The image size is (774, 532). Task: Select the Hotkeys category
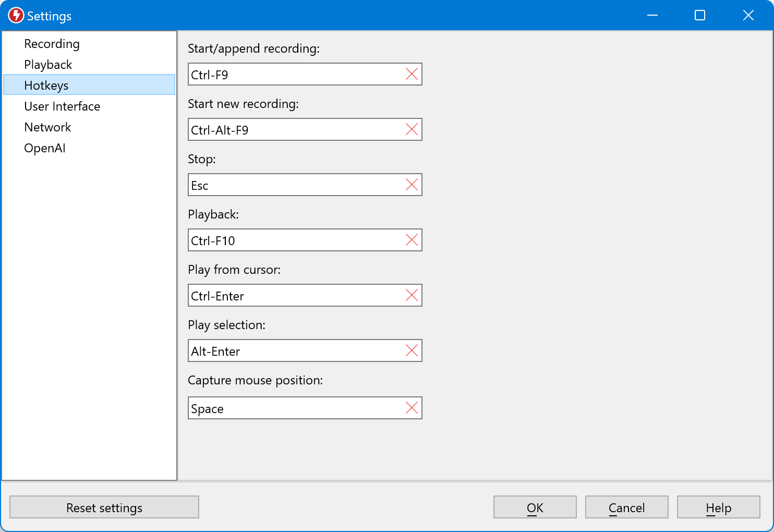pyautogui.click(x=46, y=86)
